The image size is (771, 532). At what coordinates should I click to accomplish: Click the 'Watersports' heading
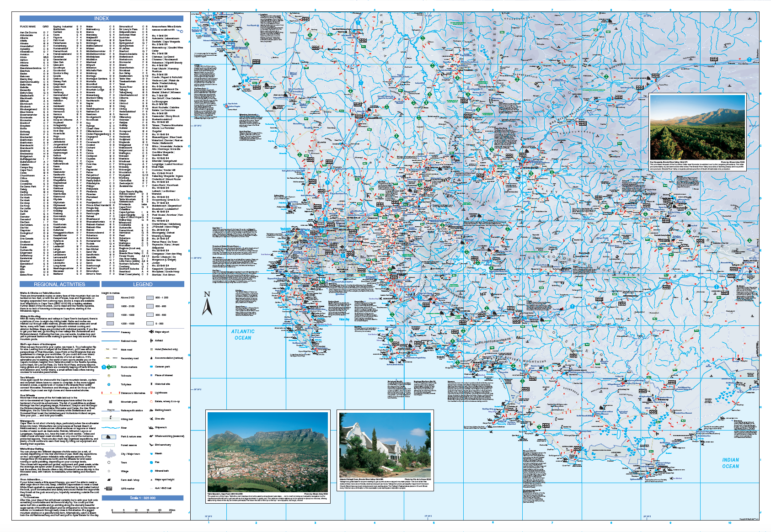click(27, 421)
